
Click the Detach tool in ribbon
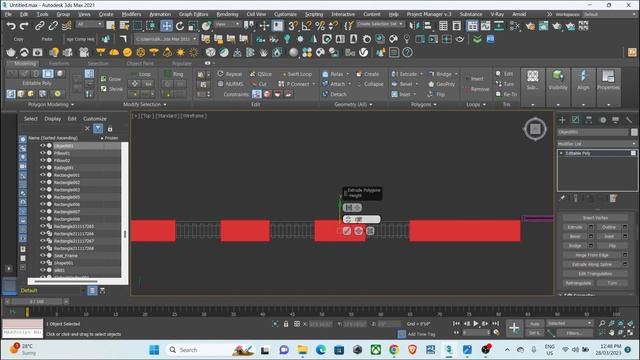click(334, 94)
